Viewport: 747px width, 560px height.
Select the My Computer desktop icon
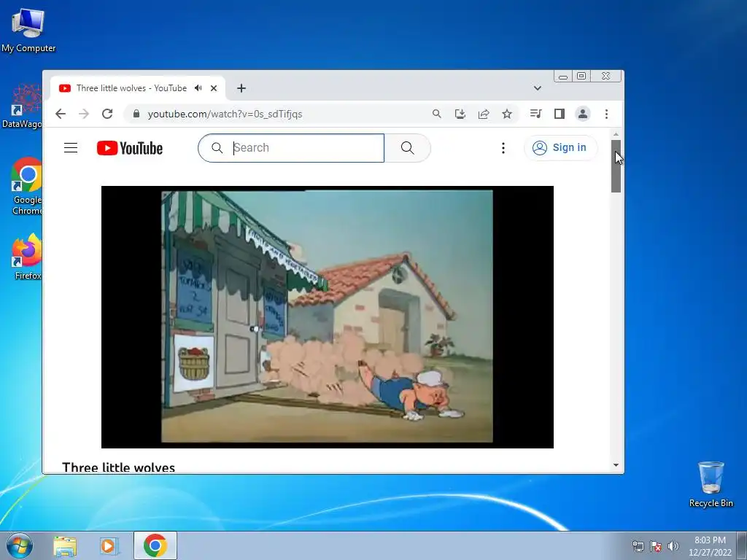coord(28,31)
